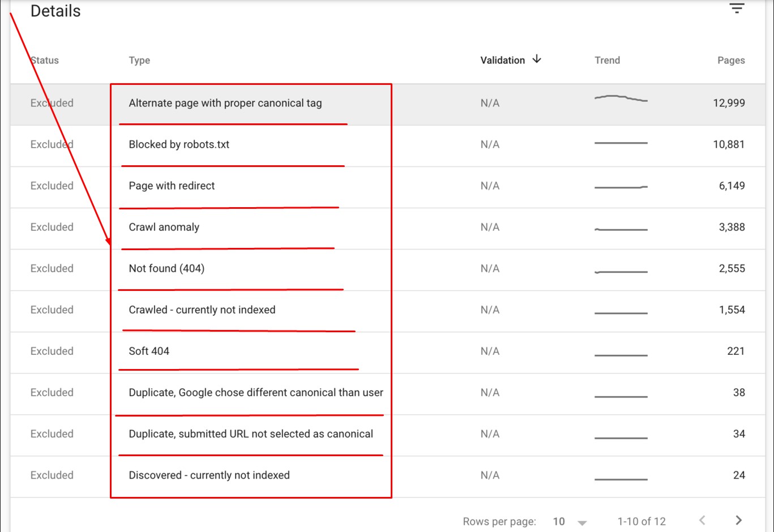This screenshot has height=532, width=774.
Task: Go to previous page of results
Action: click(x=703, y=520)
